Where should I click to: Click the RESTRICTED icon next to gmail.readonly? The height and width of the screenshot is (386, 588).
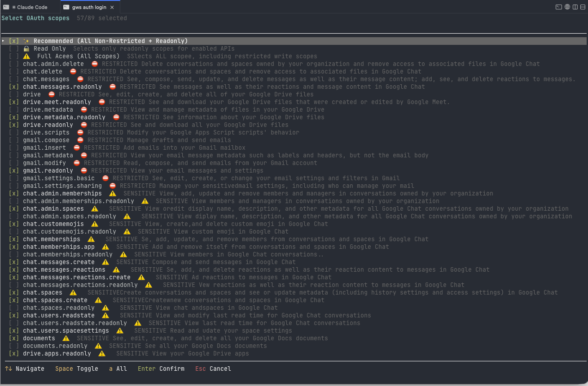pyautogui.click(x=83, y=170)
